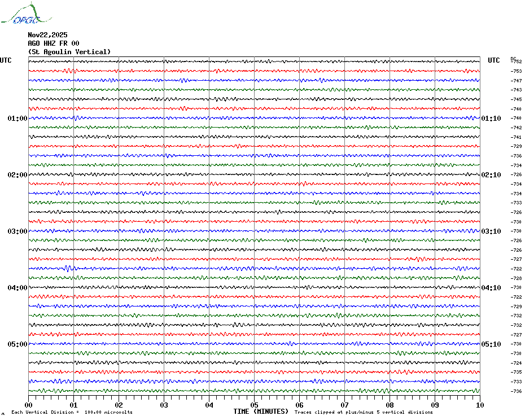Click the 04:10 time label

(491, 288)
